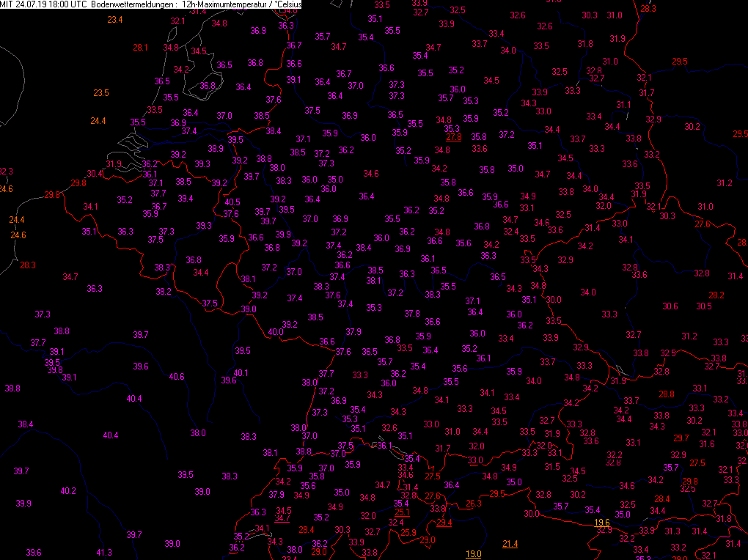The width and height of the screenshot is (748, 560).
Task: Click the '12h-Maximumtemperatur' label in the header
Action: [x=224, y=4]
